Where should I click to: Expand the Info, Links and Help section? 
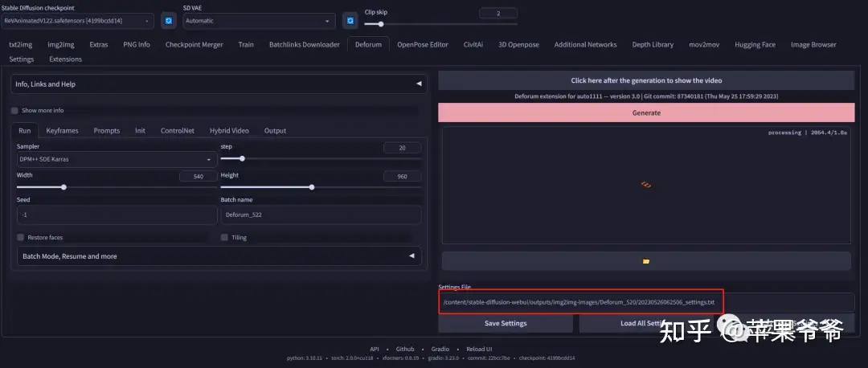coord(219,84)
